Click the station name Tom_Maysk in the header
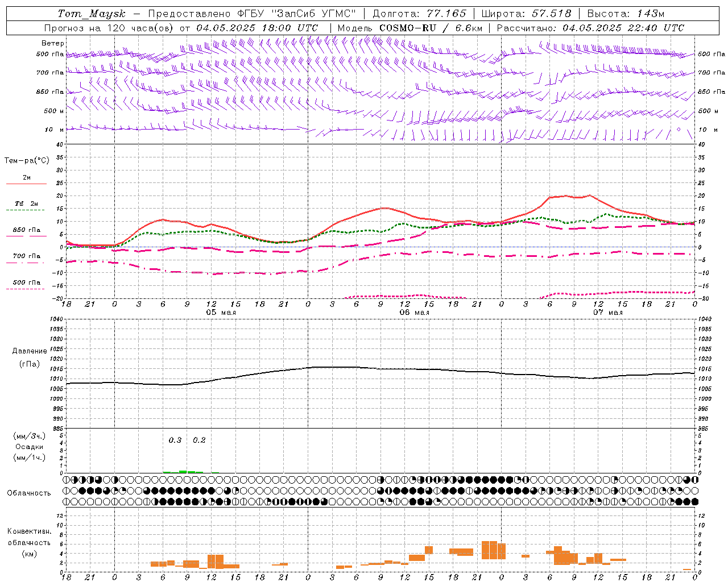728x582 pixels. click(x=92, y=14)
